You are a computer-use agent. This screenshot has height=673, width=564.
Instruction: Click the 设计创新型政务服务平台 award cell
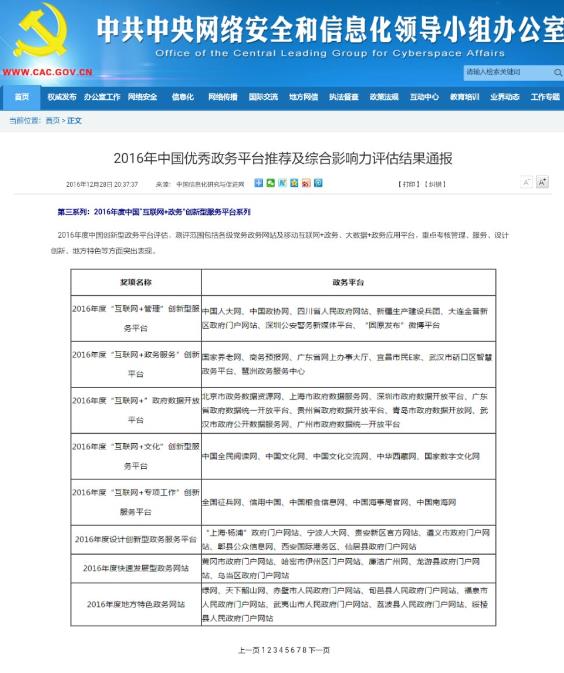click(x=136, y=540)
